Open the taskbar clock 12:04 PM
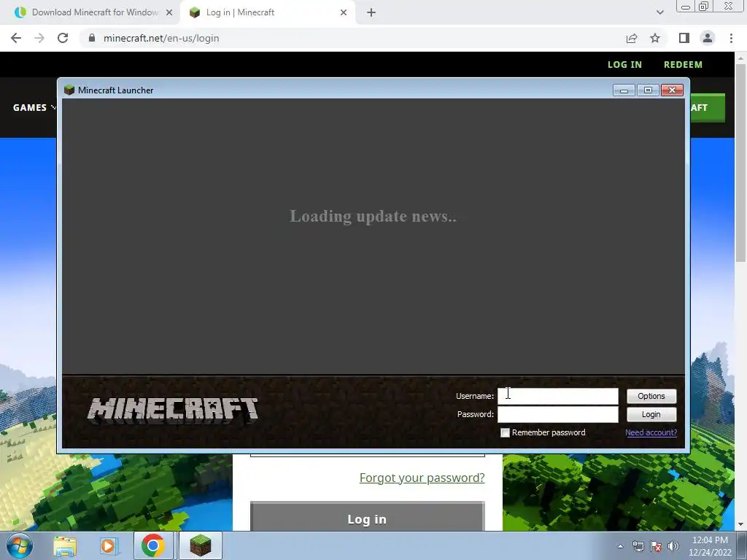 click(710, 546)
